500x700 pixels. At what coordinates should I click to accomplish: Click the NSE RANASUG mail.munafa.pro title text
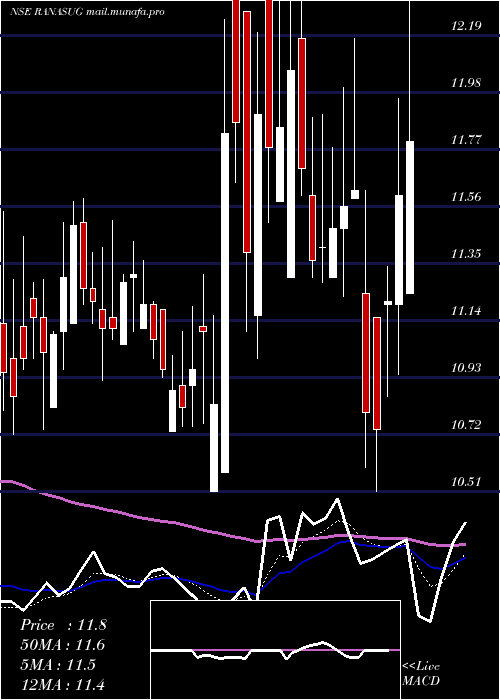tap(88, 12)
